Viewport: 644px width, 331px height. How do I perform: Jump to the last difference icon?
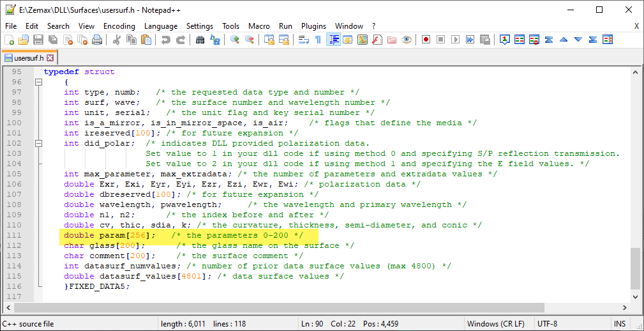(x=593, y=40)
